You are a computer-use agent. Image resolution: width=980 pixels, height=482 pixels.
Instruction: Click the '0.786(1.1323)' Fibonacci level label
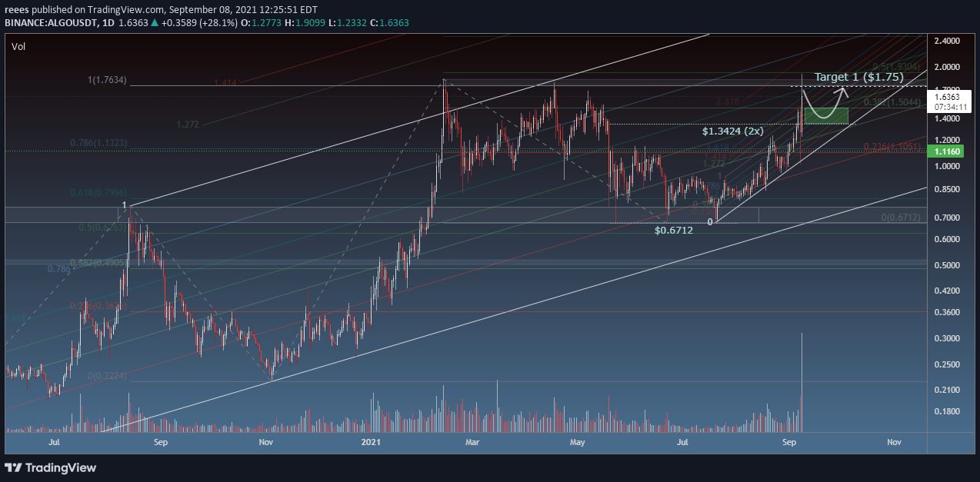(98, 143)
